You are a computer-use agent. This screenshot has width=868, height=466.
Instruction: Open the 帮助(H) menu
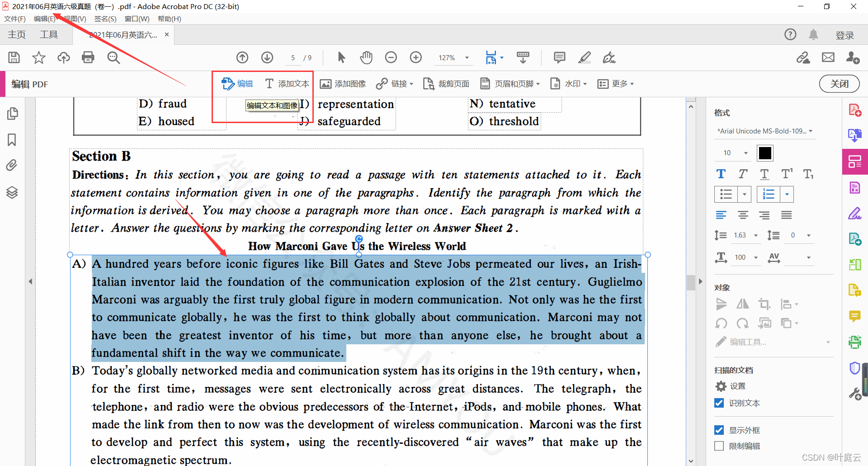pos(170,19)
